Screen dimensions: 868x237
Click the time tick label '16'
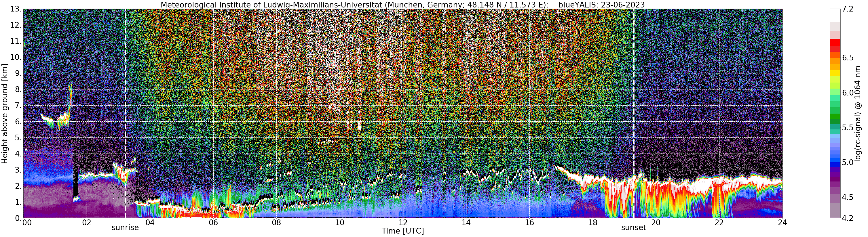click(x=529, y=223)
